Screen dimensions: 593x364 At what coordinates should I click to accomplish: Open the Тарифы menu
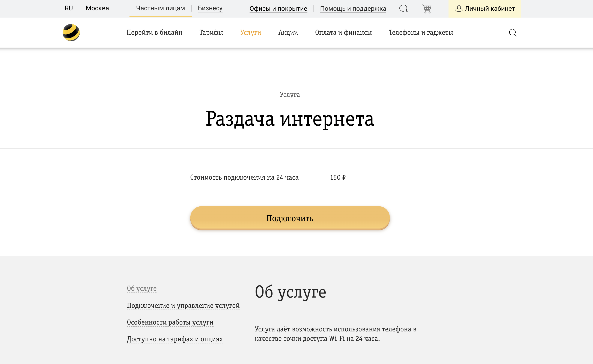211,32
